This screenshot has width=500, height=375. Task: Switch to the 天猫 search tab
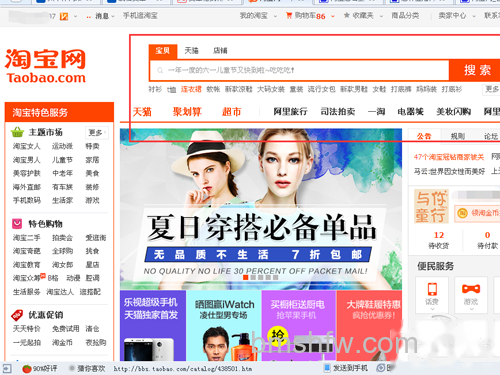click(192, 50)
